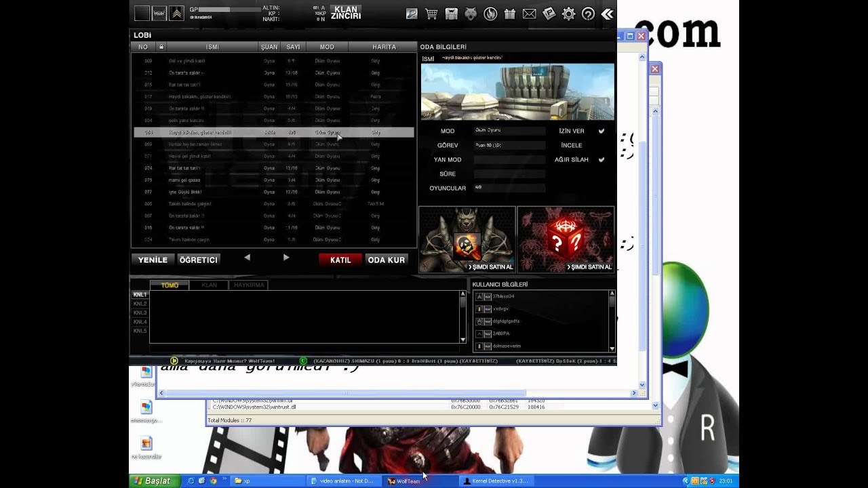Click ŞİMDİ SATIN AL on mystery box ad

tap(589, 267)
